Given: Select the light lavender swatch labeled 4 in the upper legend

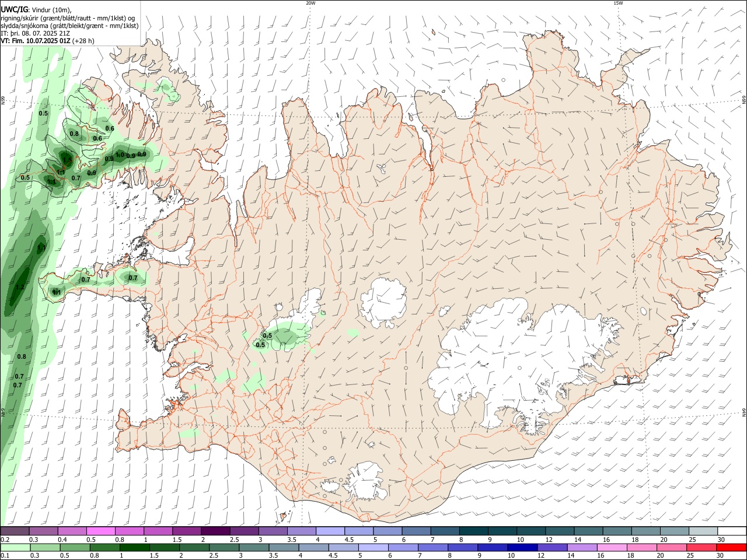Looking at the screenshot, I should pyautogui.click(x=329, y=531).
